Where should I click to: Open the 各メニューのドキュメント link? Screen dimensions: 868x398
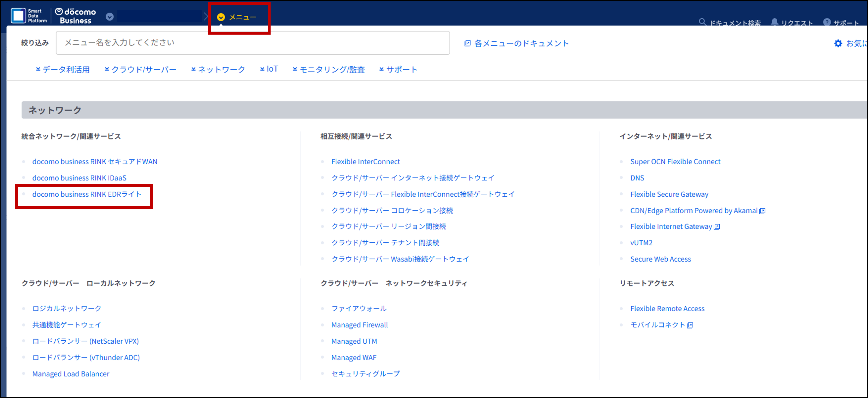click(517, 43)
